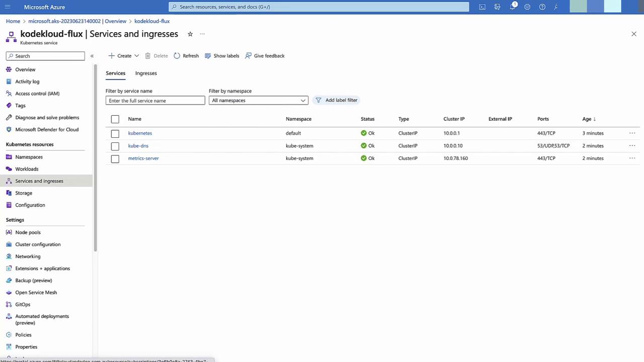Favorite this page with the star icon
644x362 pixels.
click(190, 34)
